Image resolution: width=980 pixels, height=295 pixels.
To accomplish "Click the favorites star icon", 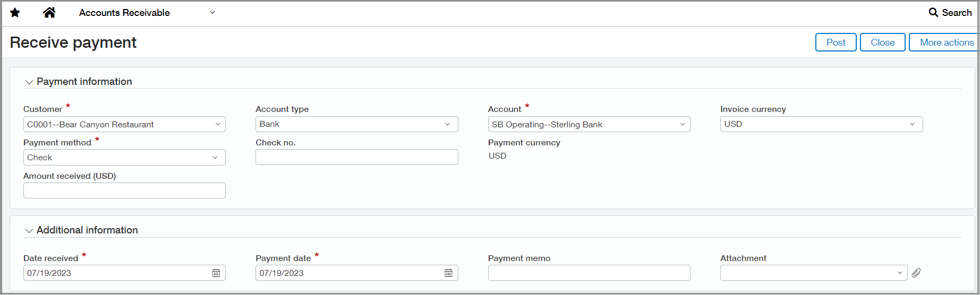I will [x=15, y=13].
